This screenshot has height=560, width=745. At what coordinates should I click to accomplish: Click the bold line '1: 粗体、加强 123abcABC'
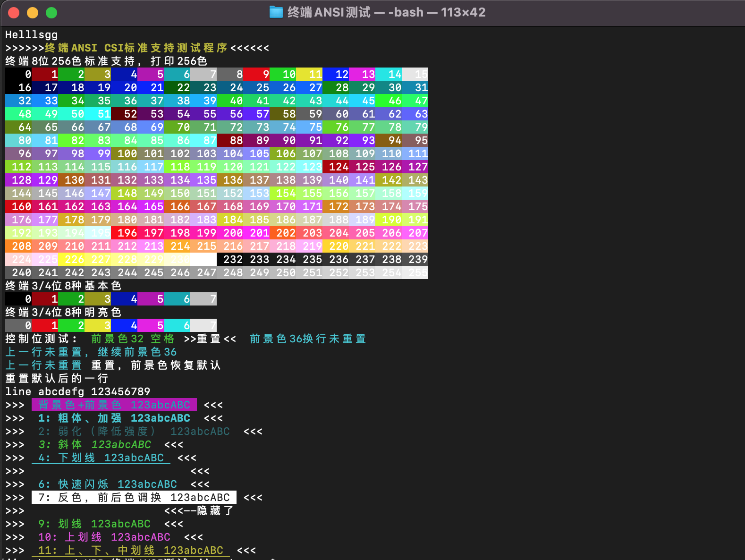tap(114, 418)
